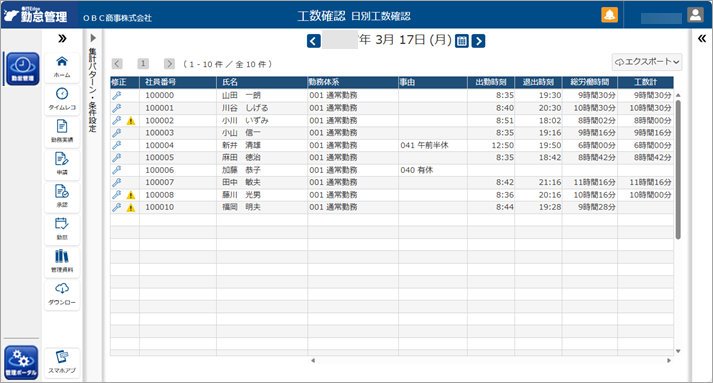Click warning icon on row 100010
Image resolution: width=713 pixels, height=383 pixels.
coord(131,208)
